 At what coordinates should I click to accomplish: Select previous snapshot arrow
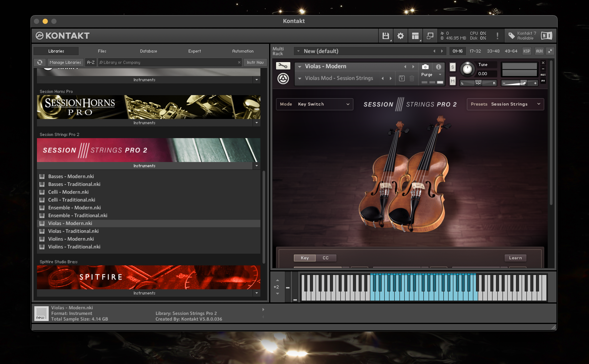[x=383, y=78]
